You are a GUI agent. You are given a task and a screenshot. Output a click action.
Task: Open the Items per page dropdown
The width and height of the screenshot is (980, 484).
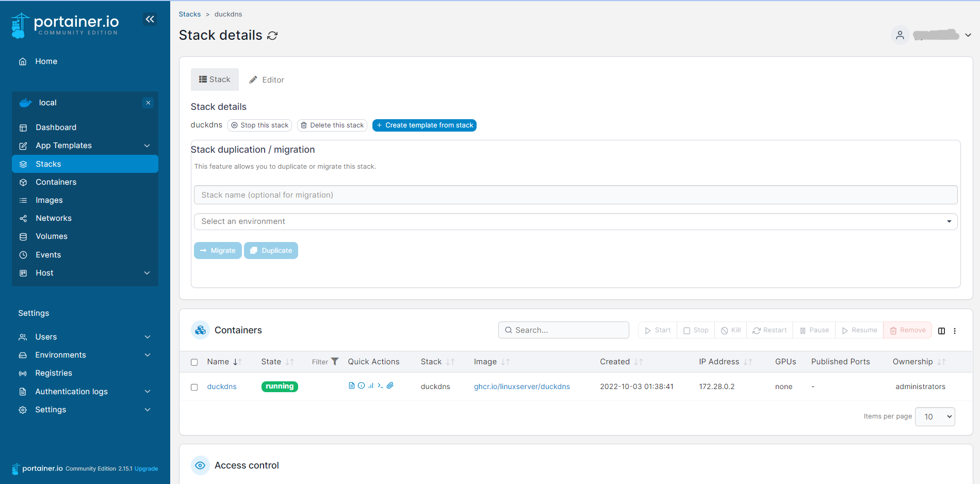click(x=935, y=417)
